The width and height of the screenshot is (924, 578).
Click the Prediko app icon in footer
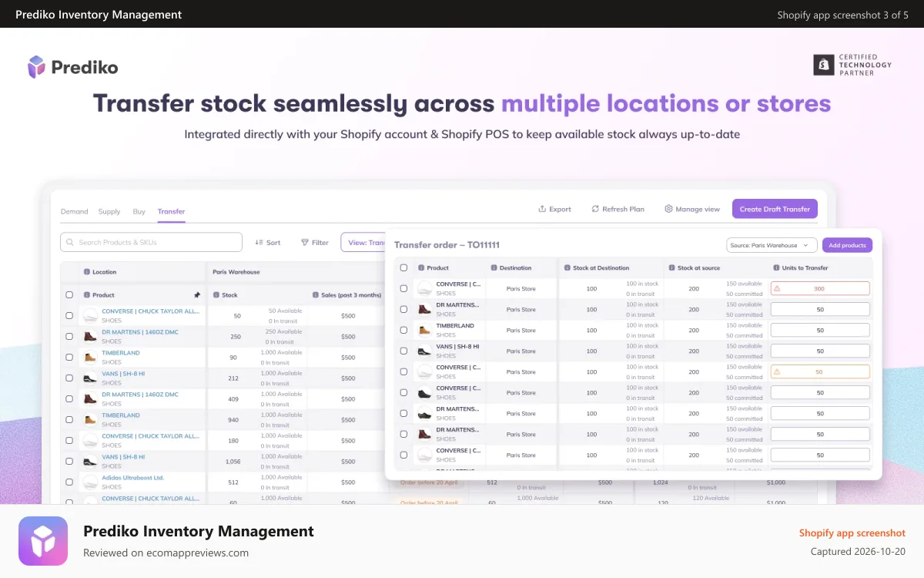pos(43,541)
